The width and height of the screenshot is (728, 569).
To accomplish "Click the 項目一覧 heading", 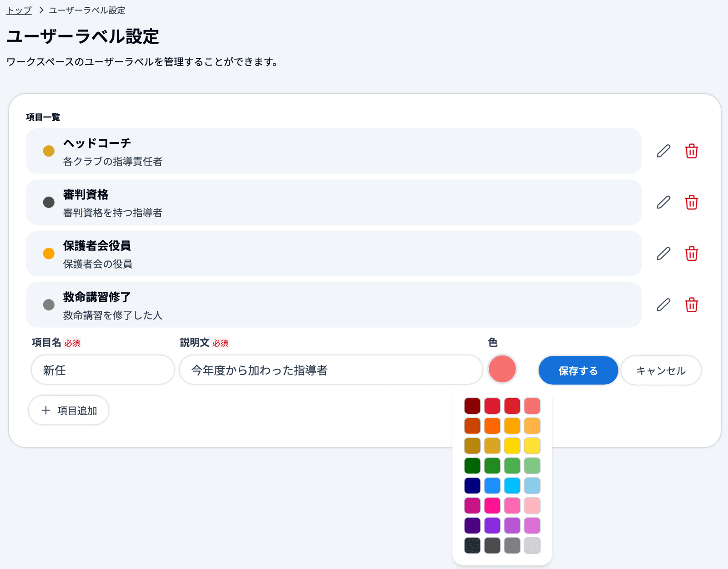I will point(43,117).
